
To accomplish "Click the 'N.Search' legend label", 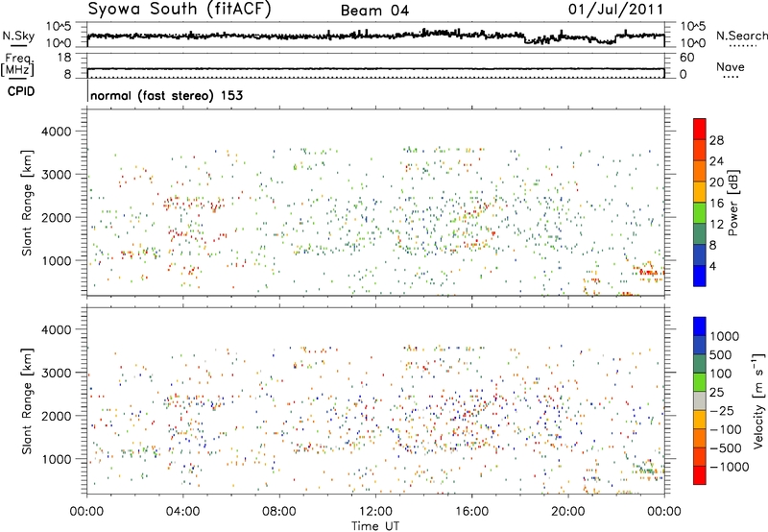I will click(x=741, y=36).
